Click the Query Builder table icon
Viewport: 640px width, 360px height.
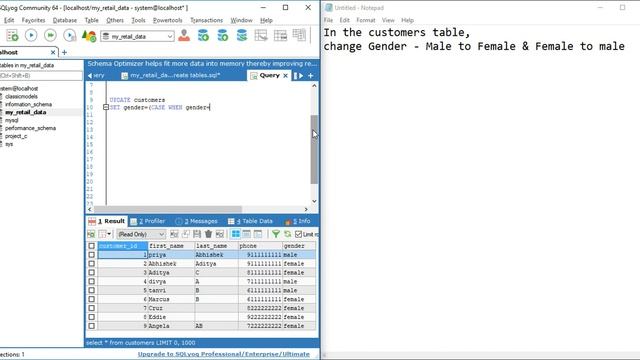click(261, 36)
